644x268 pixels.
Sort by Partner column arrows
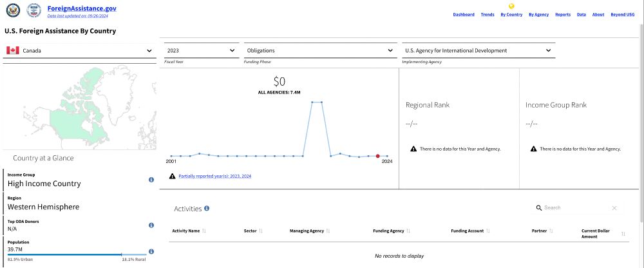551,231
